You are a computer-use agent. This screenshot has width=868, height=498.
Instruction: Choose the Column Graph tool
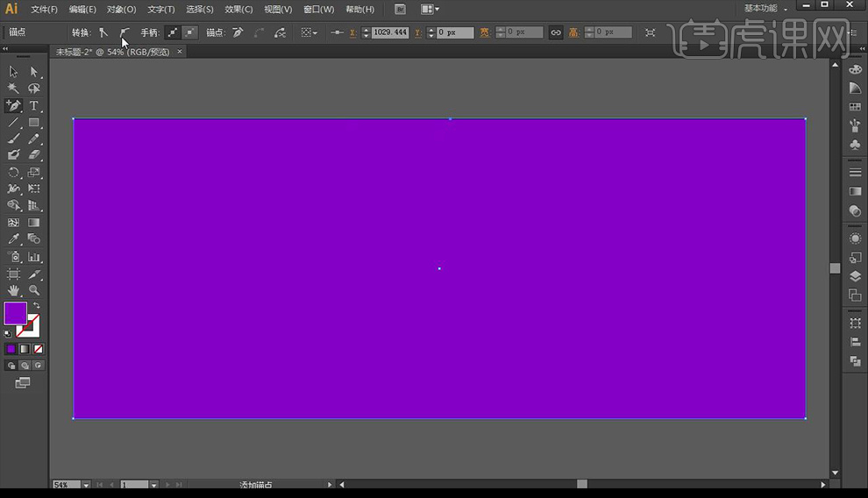[34, 257]
